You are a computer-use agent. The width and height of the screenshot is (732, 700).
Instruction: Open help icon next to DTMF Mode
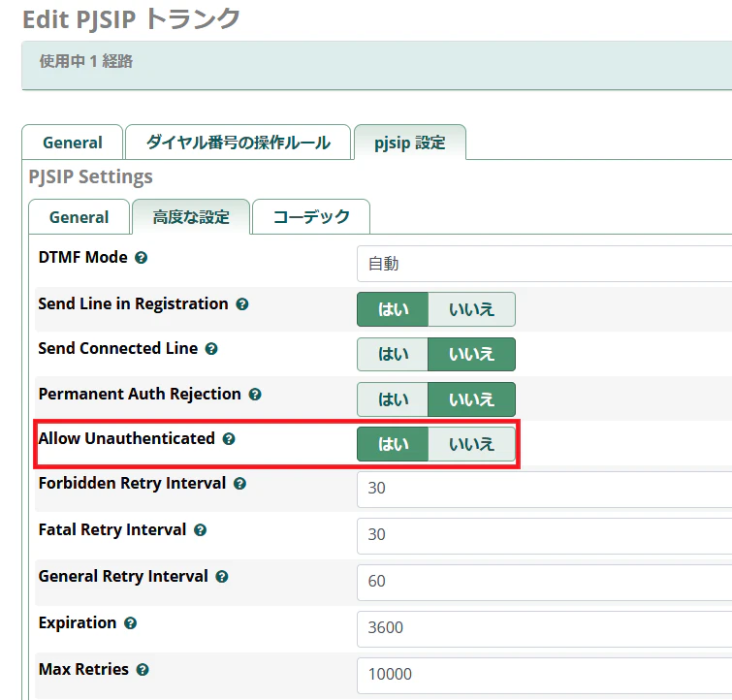pos(141,258)
